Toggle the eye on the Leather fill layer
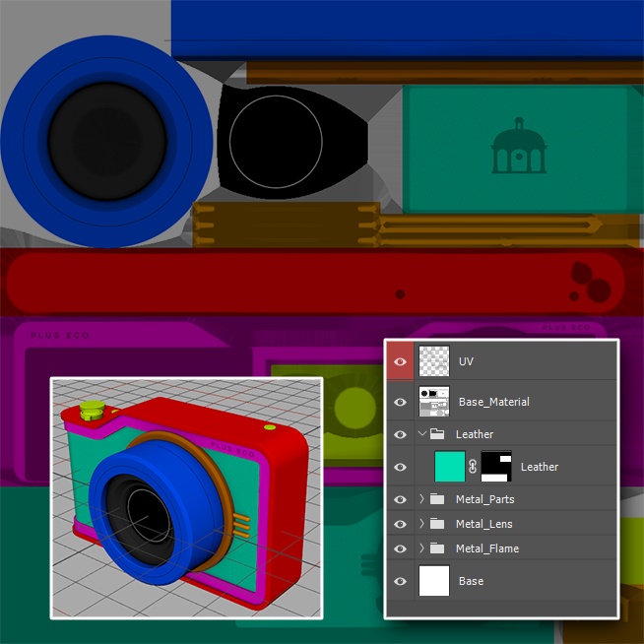The image size is (644, 644). tap(400, 467)
